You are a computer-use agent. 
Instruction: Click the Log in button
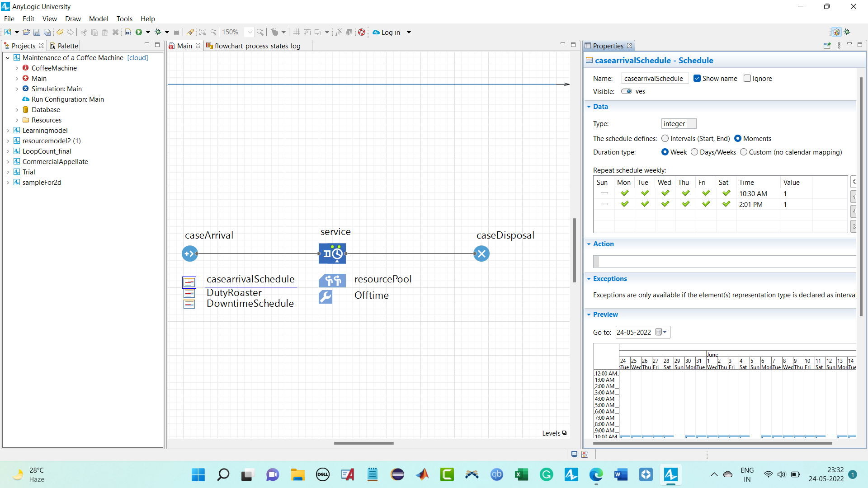390,32
